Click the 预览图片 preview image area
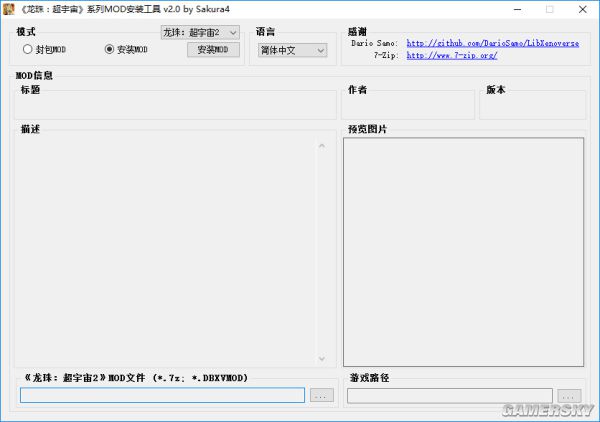The width and height of the screenshot is (600, 422). (463, 252)
